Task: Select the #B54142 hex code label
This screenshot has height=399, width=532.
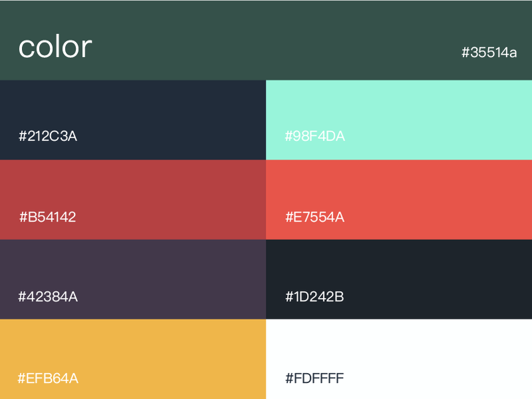Action: point(47,217)
